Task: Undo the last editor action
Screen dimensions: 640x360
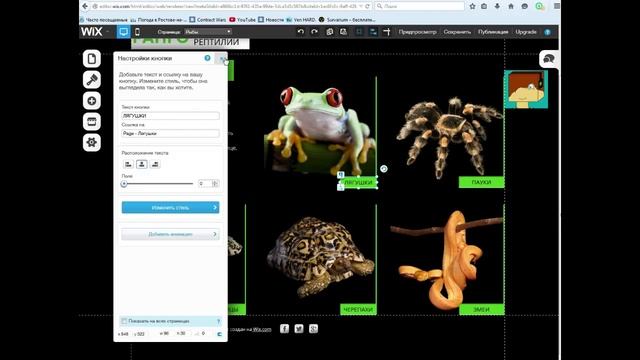Action: (301, 32)
